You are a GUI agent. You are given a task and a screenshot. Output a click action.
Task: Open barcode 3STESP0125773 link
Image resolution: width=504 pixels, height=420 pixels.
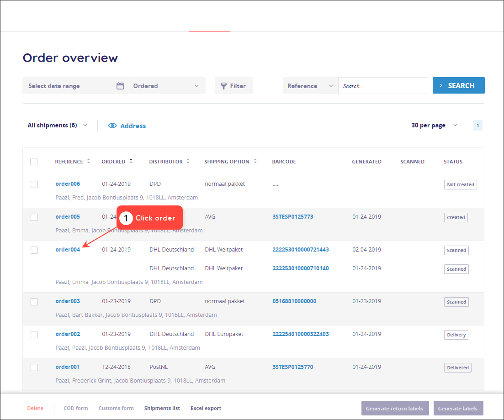pyautogui.click(x=293, y=216)
